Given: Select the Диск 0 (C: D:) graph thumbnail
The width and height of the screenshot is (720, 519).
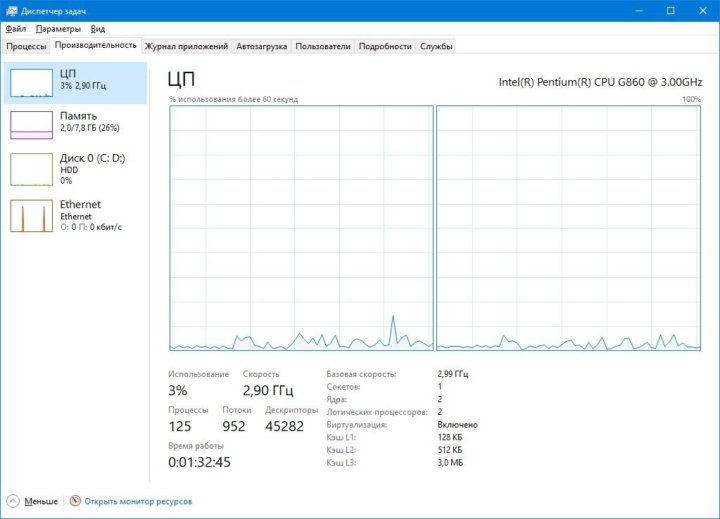Looking at the screenshot, I should (x=31, y=170).
